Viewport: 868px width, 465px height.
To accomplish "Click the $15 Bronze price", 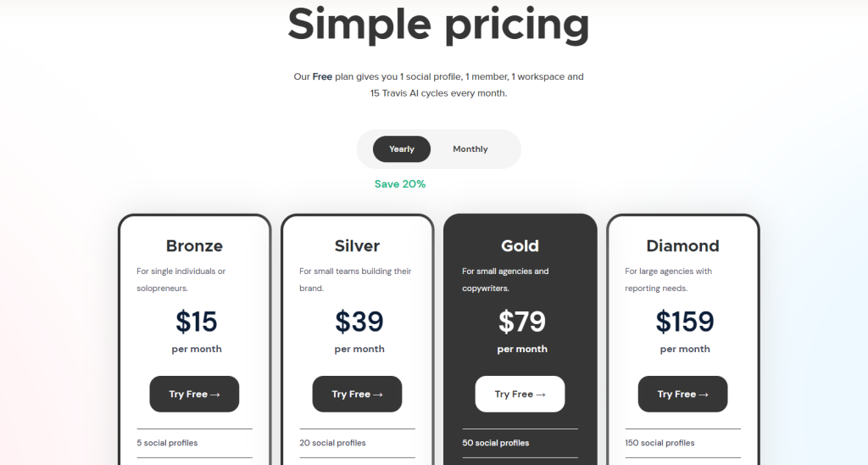I will (196, 322).
